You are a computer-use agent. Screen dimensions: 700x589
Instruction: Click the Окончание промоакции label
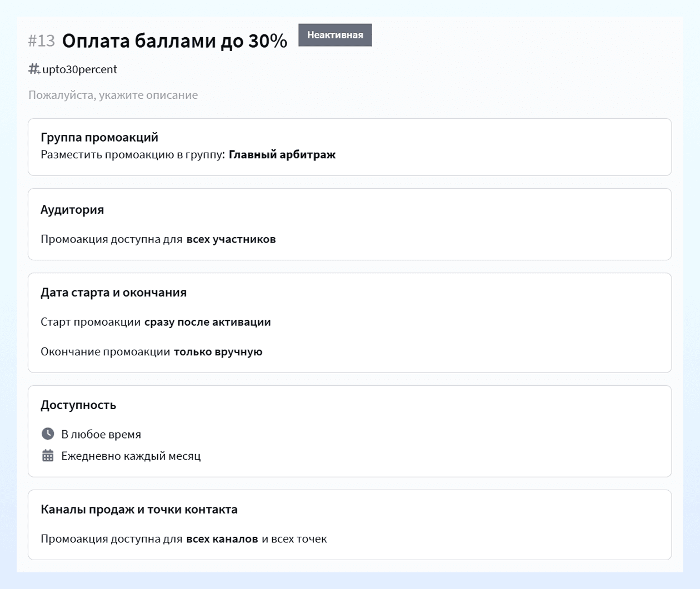[x=106, y=351]
